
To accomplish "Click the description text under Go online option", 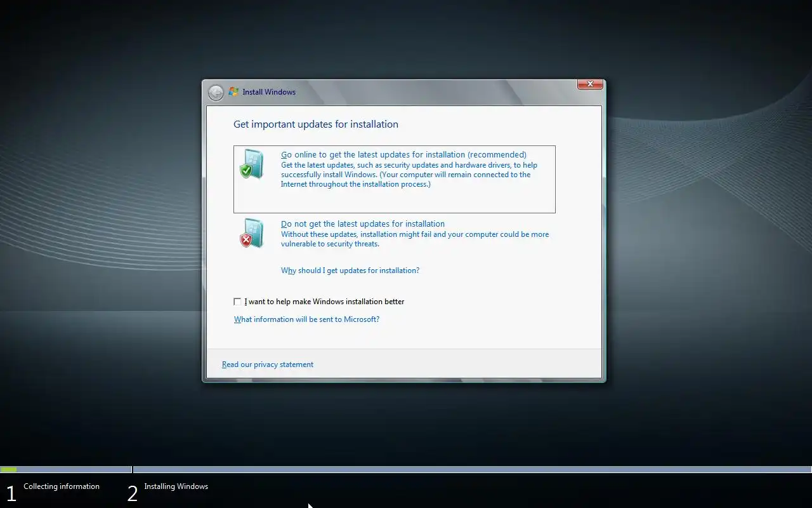I will point(409,175).
